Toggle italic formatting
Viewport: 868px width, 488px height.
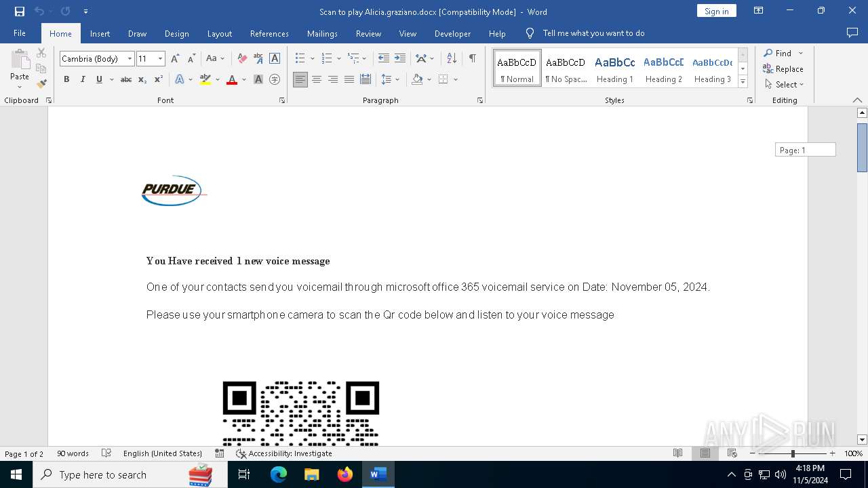pos(83,79)
